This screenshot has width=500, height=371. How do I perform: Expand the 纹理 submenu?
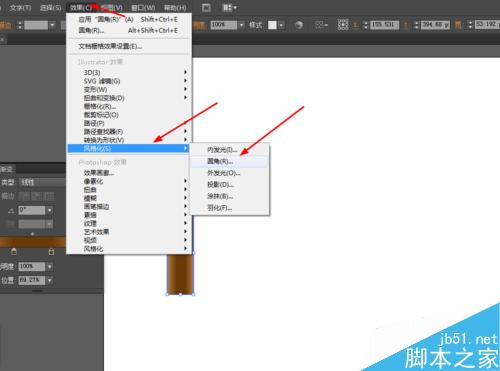[x=129, y=223]
